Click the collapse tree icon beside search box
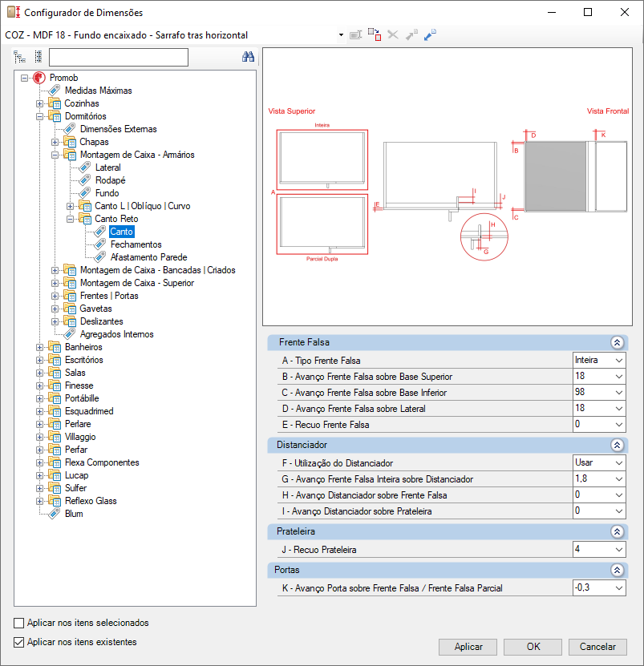 [x=37, y=57]
